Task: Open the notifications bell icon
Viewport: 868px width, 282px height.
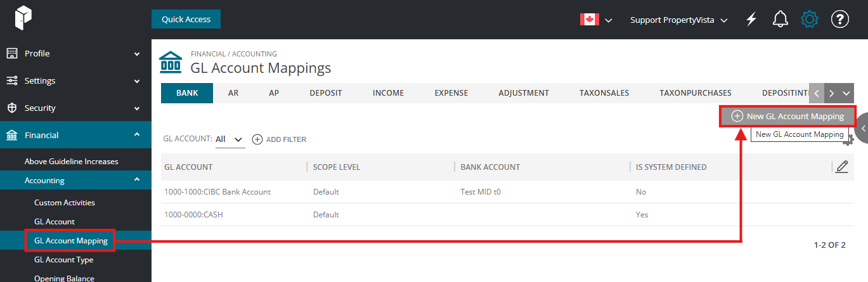Action: tap(781, 20)
